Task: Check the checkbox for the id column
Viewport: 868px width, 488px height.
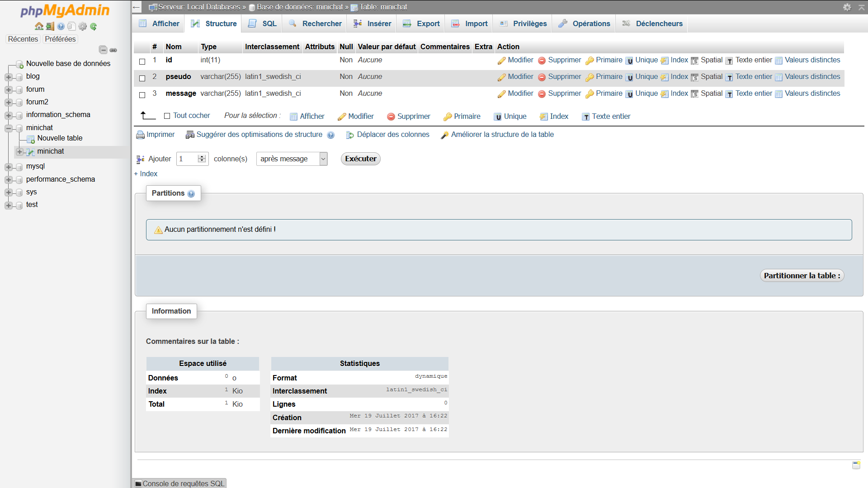Action: (142, 61)
